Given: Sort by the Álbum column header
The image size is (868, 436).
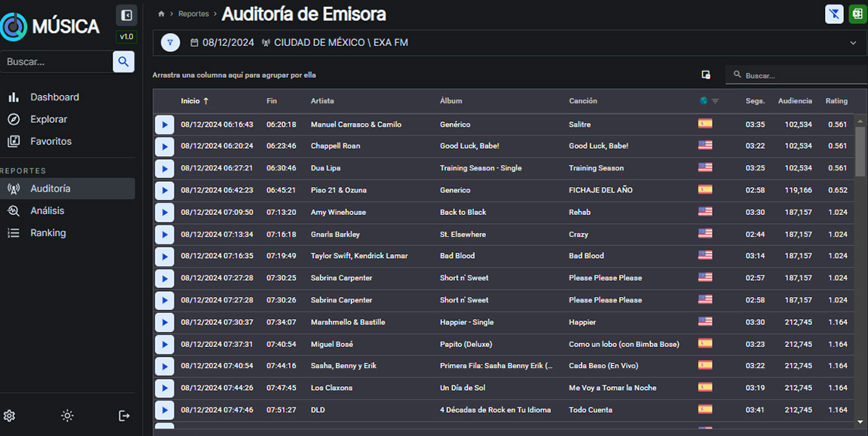Looking at the screenshot, I should [x=451, y=100].
